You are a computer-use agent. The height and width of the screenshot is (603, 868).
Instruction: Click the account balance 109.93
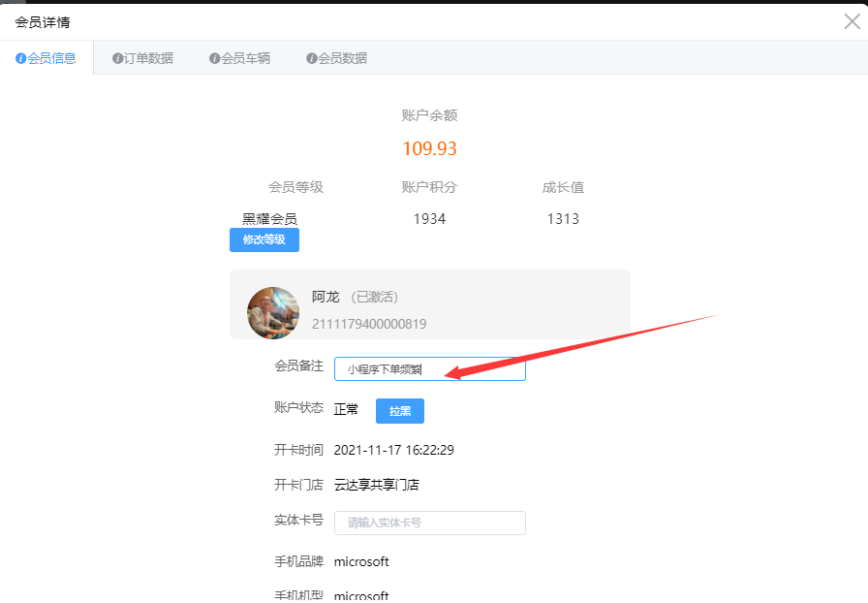click(429, 148)
